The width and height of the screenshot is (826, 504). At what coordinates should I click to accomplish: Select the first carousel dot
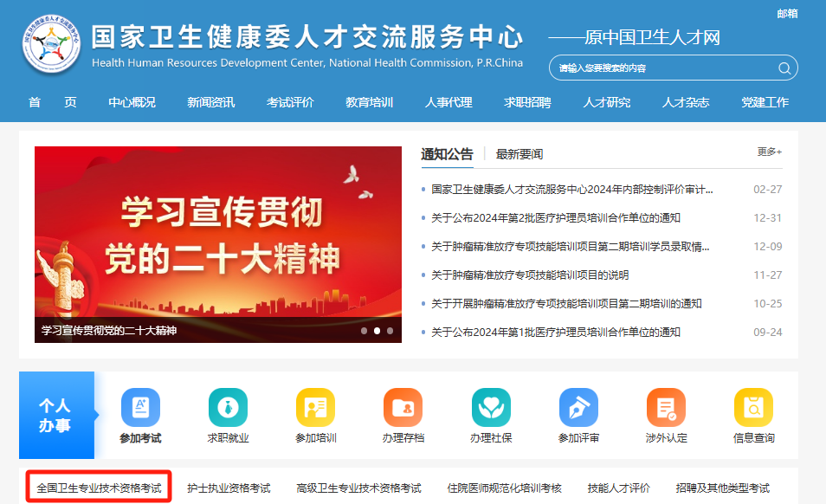(x=364, y=331)
